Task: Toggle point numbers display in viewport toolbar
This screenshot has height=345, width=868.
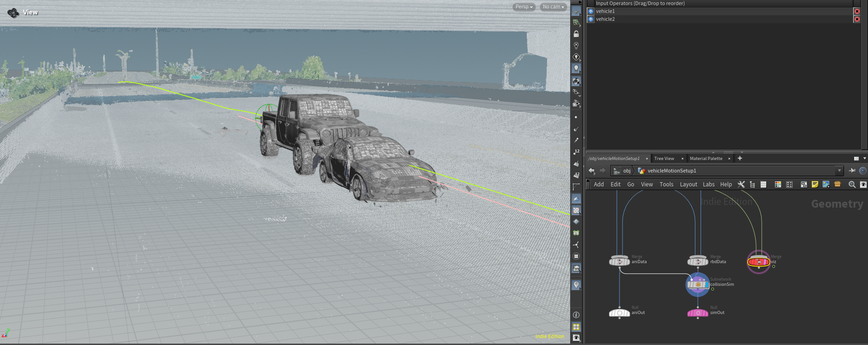Action: pos(576,152)
